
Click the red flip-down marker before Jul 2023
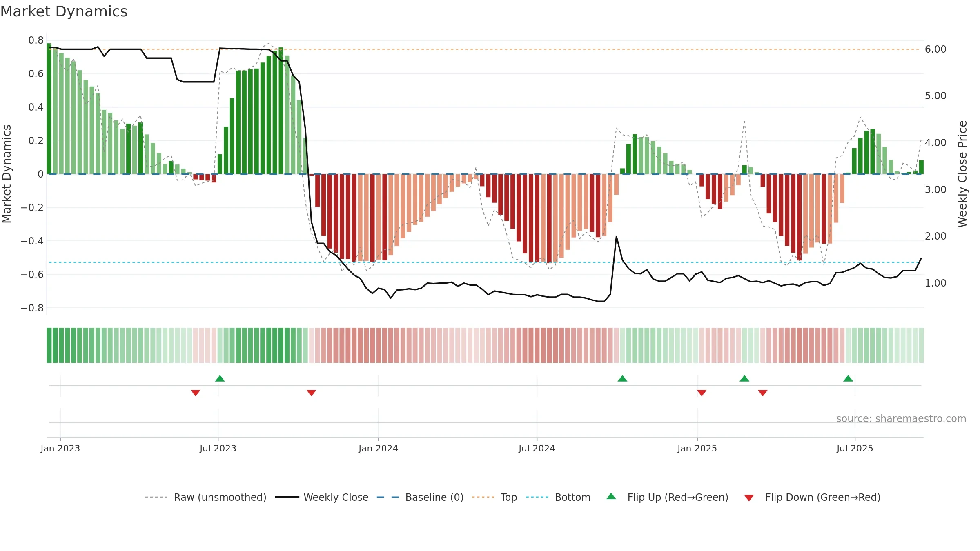(196, 393)
